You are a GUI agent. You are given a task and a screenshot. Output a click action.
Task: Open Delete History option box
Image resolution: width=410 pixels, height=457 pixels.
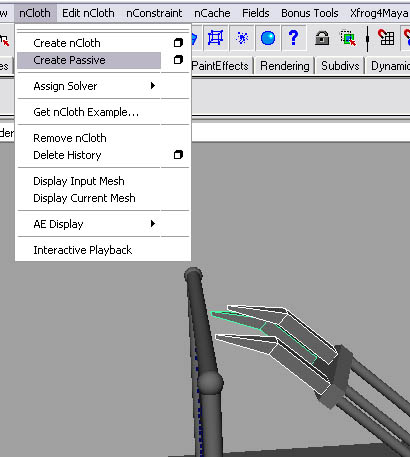[178, 155]
